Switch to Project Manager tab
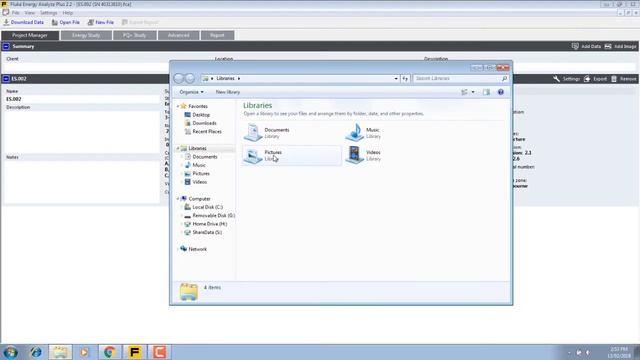This screenshot has height=360, width=640. point(30,36)
